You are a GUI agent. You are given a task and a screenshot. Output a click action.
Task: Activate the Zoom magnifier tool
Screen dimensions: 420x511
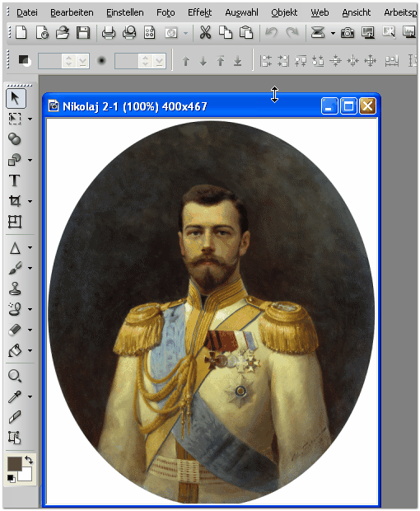[15, 376]
